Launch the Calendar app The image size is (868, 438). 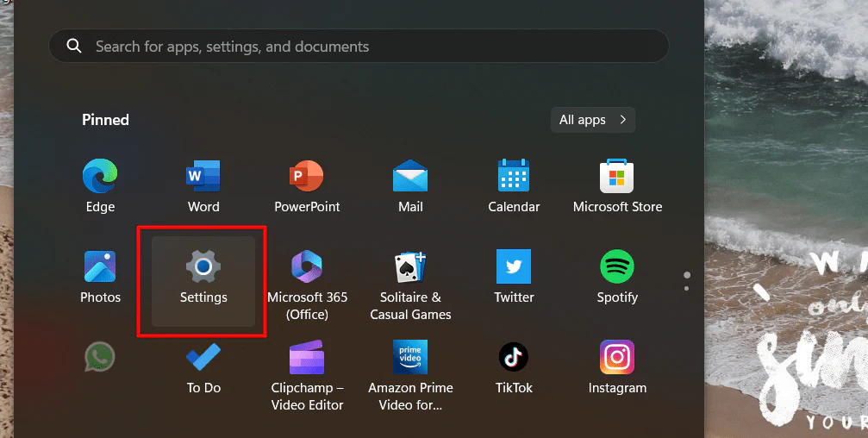click(x=514, y=176)
